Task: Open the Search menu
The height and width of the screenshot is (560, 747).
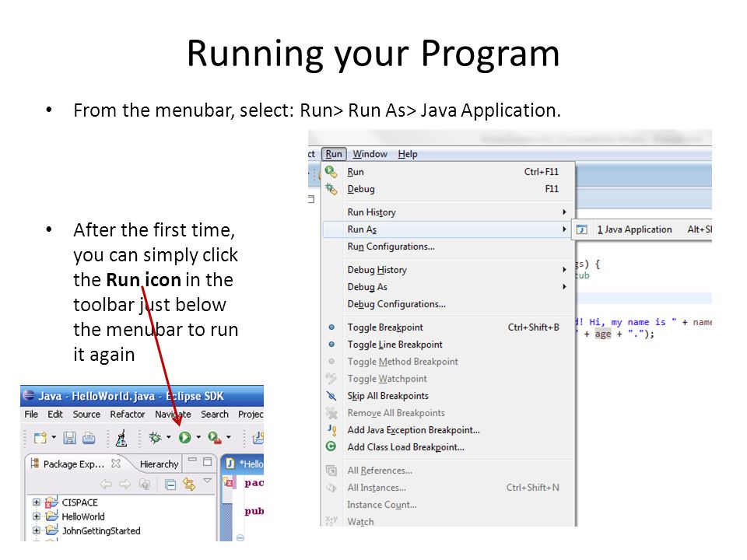Action: (x=215, y=415)
